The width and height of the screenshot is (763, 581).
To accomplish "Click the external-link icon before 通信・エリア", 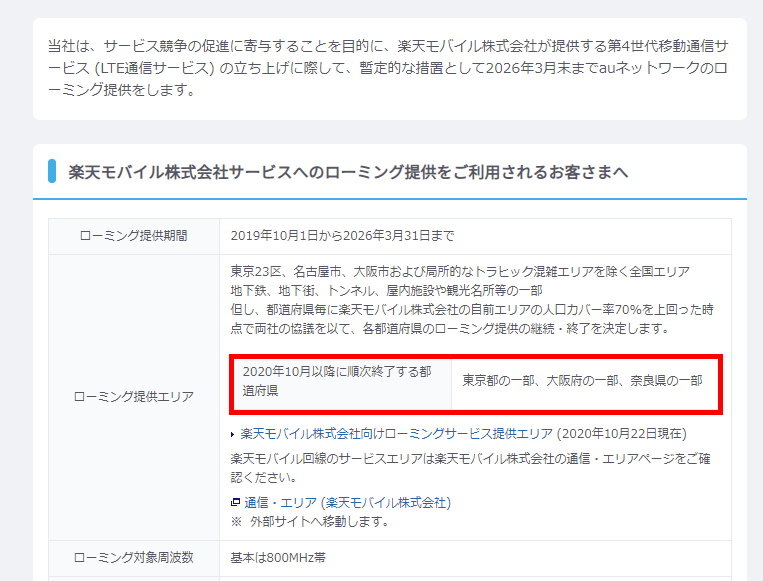I will (x=235, y=503).
